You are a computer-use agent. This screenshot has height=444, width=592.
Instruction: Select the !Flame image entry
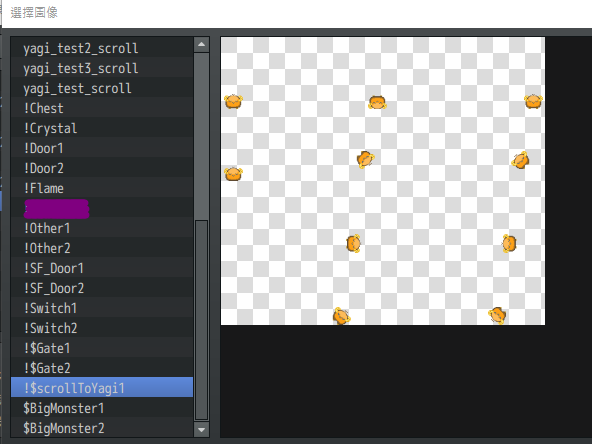click(102, 188)
